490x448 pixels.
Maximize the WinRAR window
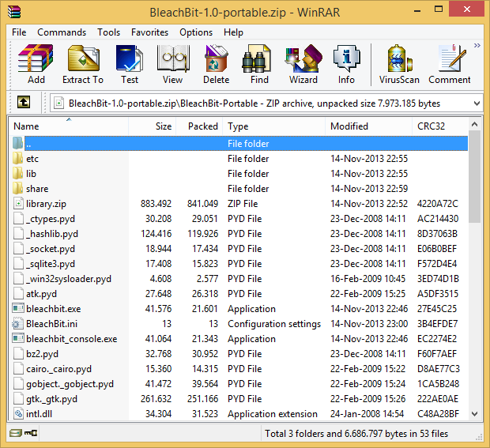tap(439, 9)
